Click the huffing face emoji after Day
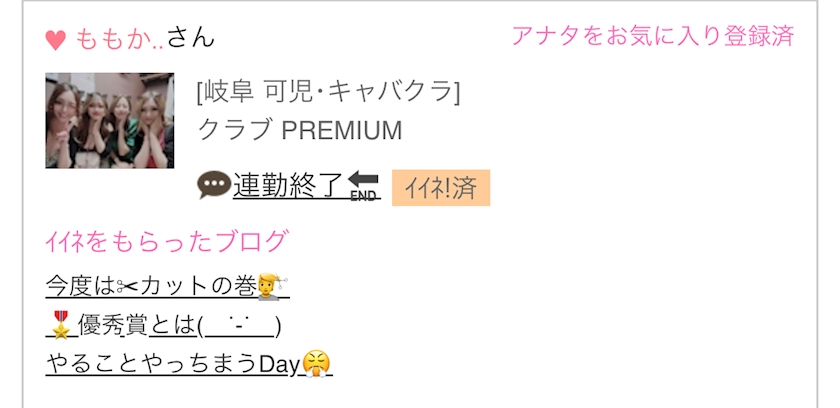Image resolution: width=840 pixels, height=408 pixels. point(317,365)
